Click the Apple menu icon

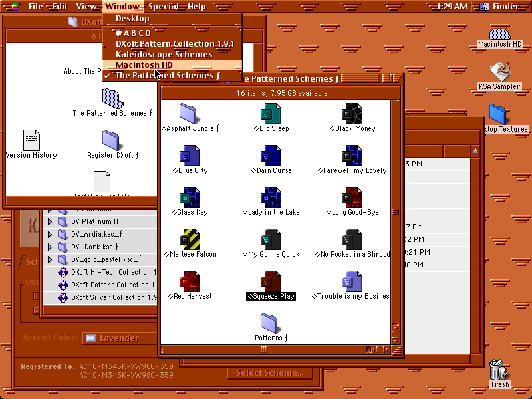click(x=15, y=6)
